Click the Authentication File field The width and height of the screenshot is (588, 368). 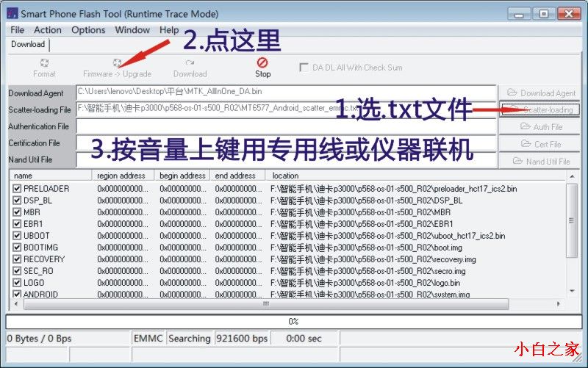point(286,126)
